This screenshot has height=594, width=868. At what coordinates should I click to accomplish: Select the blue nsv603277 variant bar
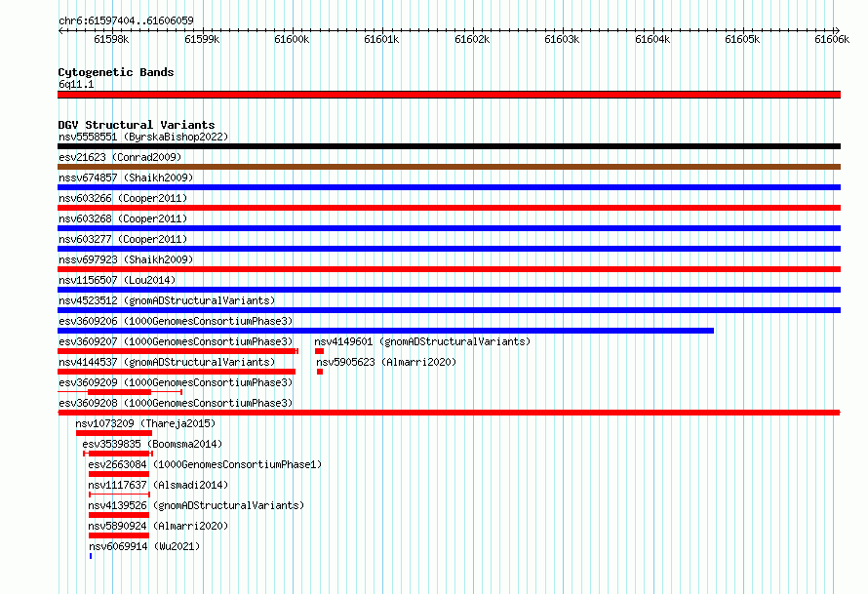tap(449, 249)
